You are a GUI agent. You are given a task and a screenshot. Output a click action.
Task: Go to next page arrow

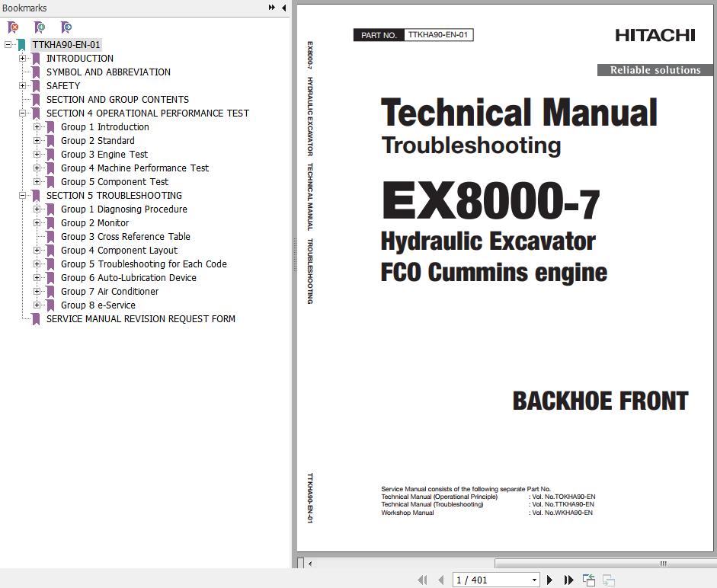click(549, 580)
